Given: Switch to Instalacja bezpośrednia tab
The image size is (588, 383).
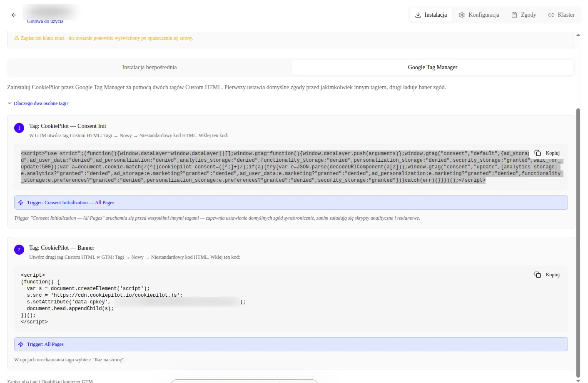Looking at the screenshot, I should pos(149,67).
